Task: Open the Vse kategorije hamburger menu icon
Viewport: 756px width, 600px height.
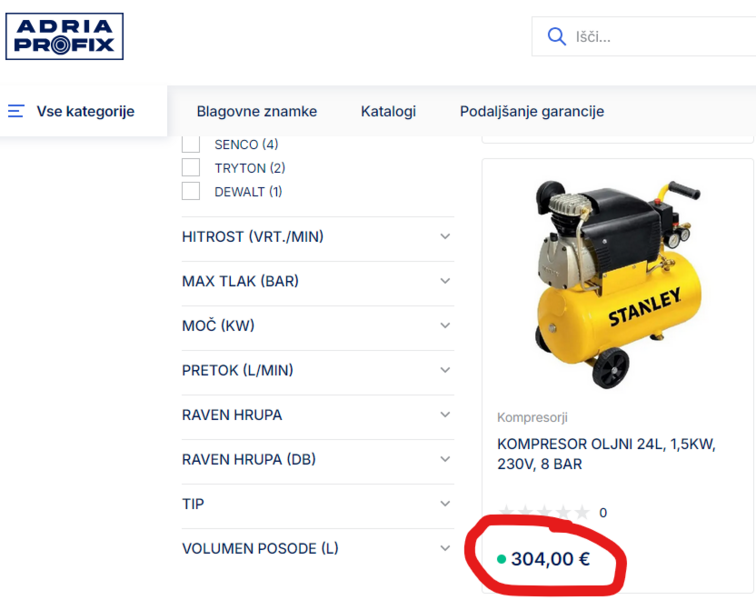Action: [16, 111]
